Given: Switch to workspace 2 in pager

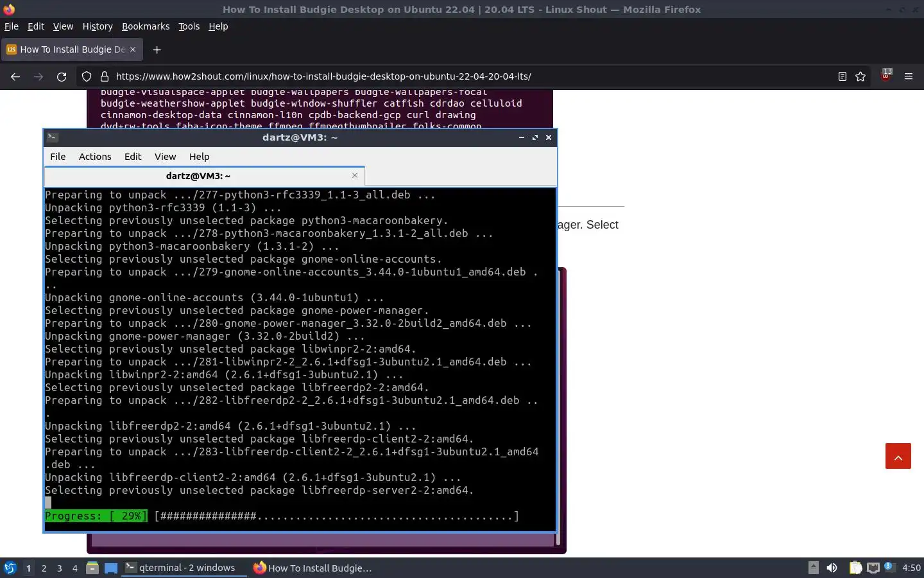Looking at the screenshot, I should (x=44, y=568).
